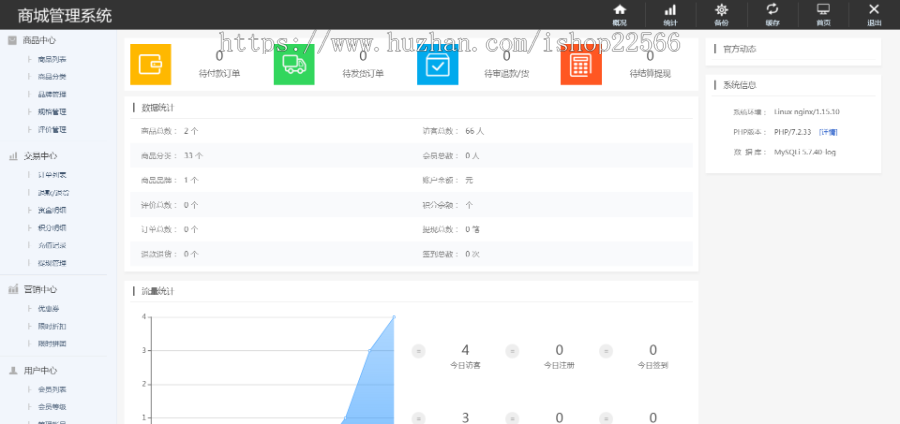Click the Linux nginx/1.15.10 value
Image resolution: width=900 pixels, height=424 pixels.
click(806, 112)
